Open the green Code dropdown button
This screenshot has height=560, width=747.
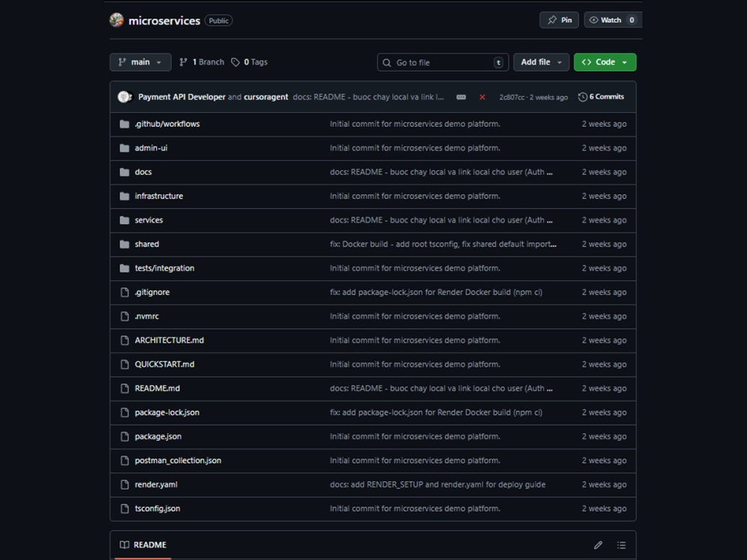point(605,62)
